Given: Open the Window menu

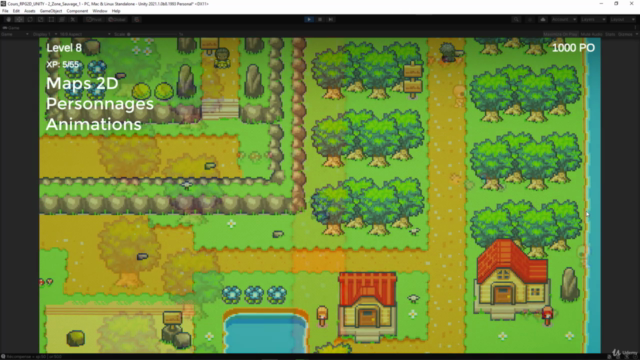Looking at the screenshot, I should (x=100, y=11).
